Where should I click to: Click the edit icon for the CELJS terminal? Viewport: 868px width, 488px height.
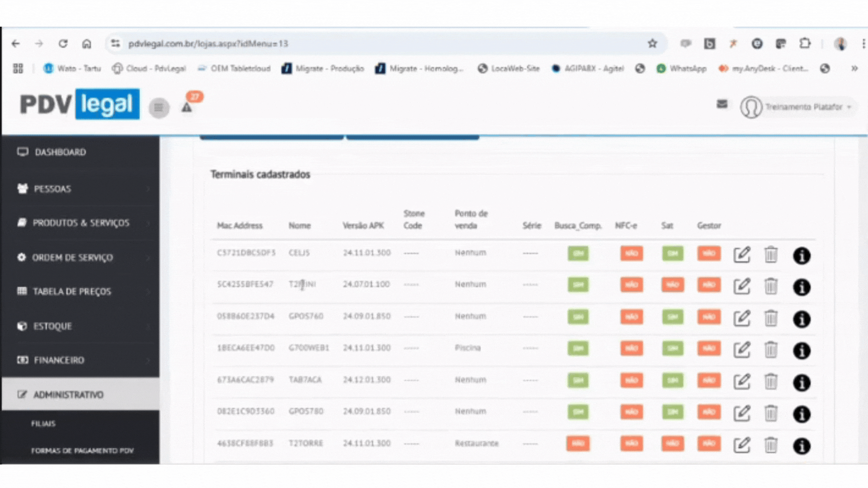(x=741, y=255)
